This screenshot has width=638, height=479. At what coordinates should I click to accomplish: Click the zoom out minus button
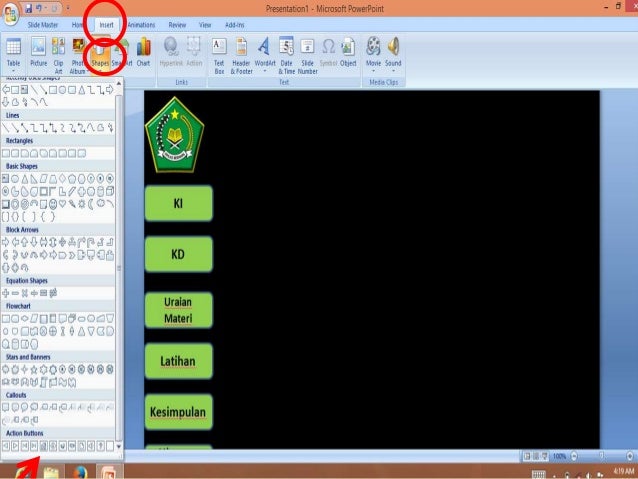tap(574, 456)
